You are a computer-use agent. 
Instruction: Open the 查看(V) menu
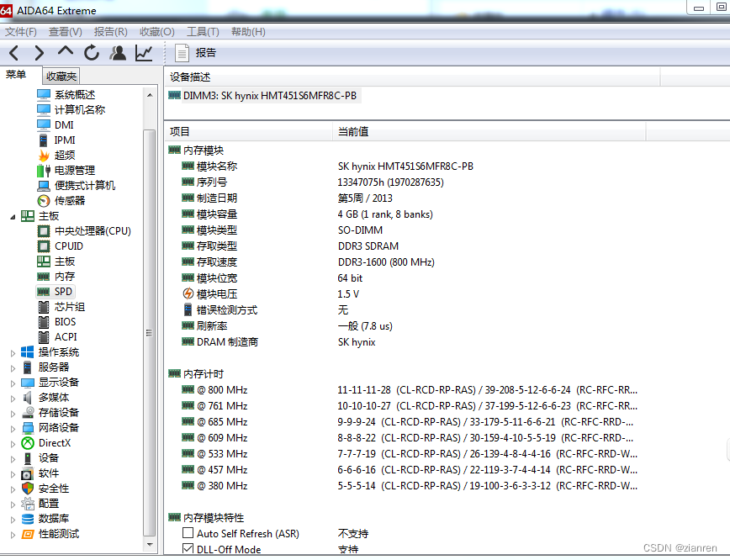click(x=66, y=32)
